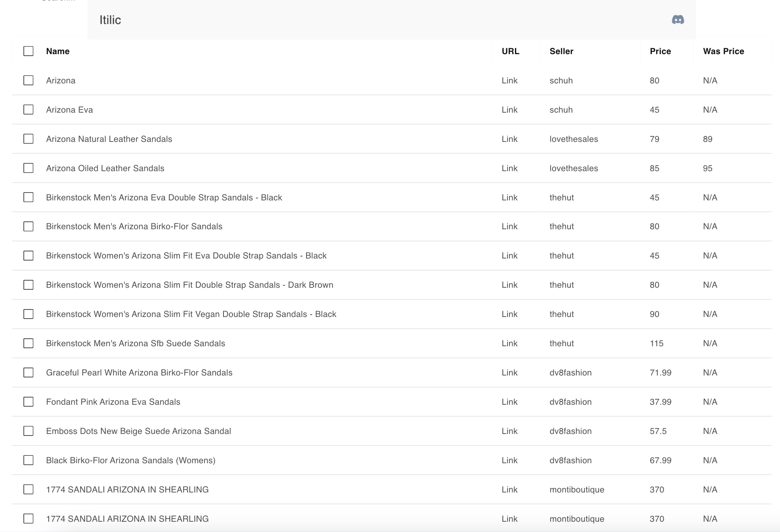
Task: Click name Emboss Dots New Beige Suede
Action: click(138, 431)
